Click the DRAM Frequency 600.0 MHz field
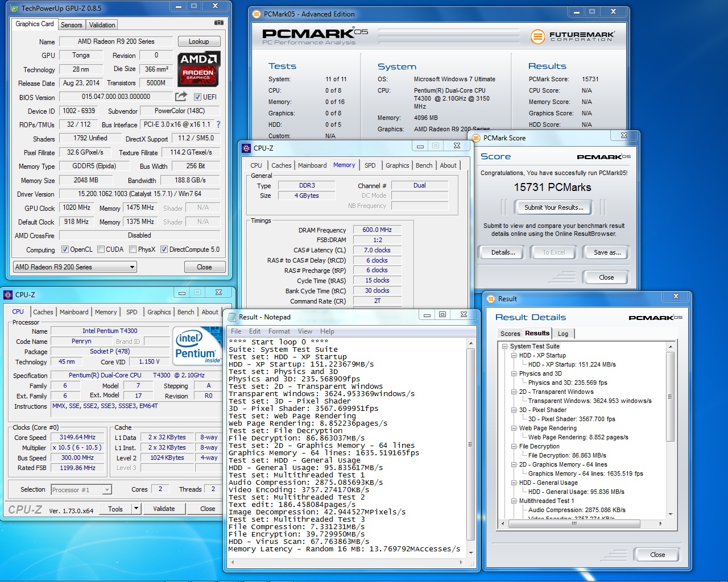This screenshot has height=582, width=728. (377, 230)
